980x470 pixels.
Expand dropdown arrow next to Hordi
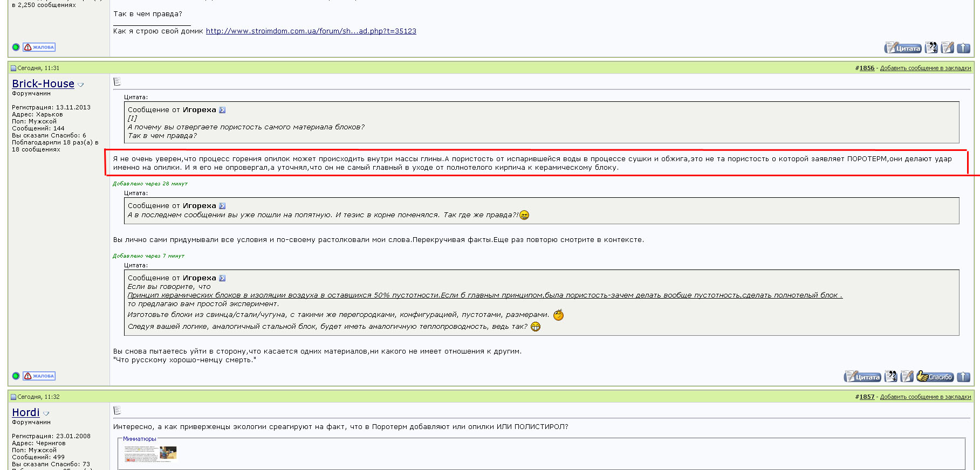point(46,414)
